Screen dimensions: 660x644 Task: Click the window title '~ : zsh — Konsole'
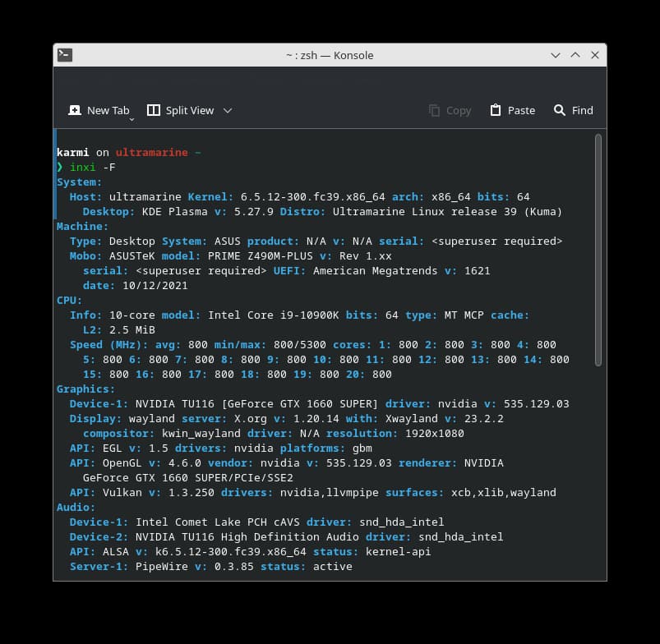click(x=330, y=55)
